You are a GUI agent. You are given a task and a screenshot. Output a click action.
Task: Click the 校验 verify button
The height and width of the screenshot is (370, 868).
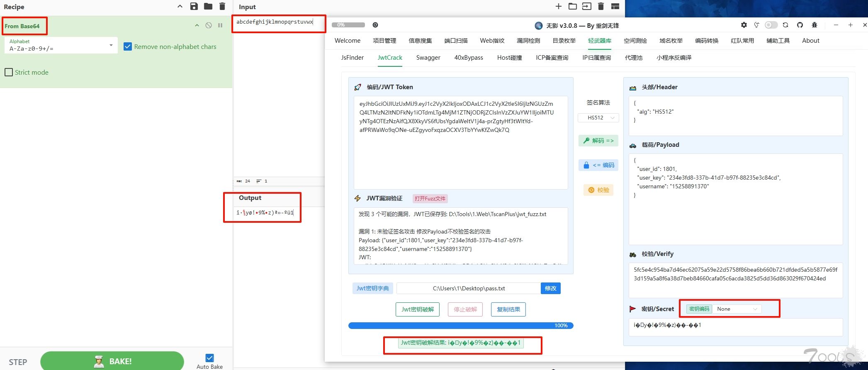click(x=598, y=190)
